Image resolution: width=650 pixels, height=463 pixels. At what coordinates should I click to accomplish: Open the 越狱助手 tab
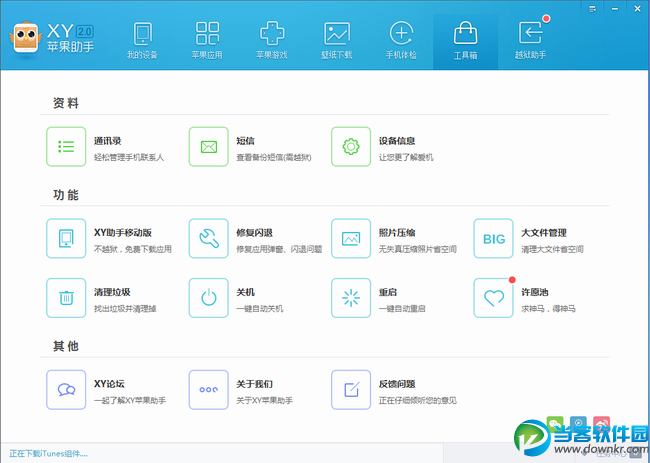point(530,41)
